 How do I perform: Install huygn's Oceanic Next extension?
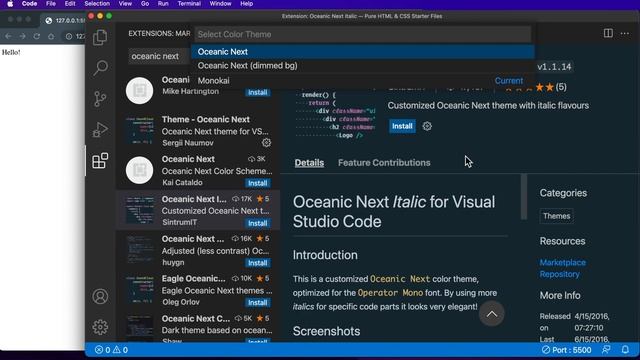point(258,263)
